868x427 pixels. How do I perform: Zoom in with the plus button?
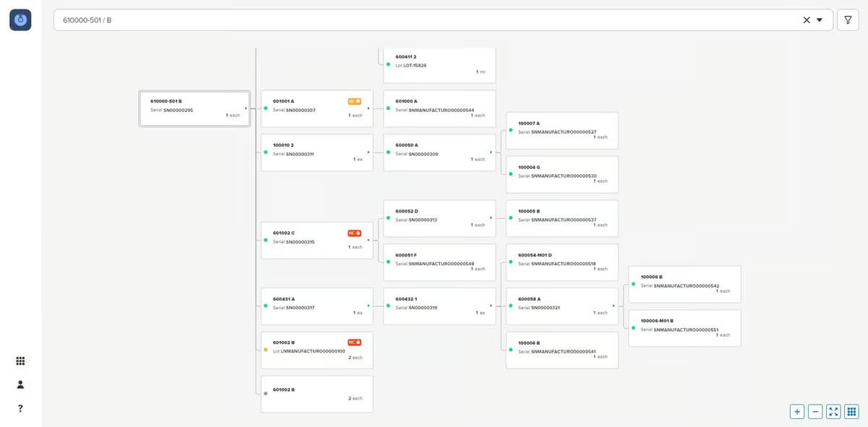797,411
